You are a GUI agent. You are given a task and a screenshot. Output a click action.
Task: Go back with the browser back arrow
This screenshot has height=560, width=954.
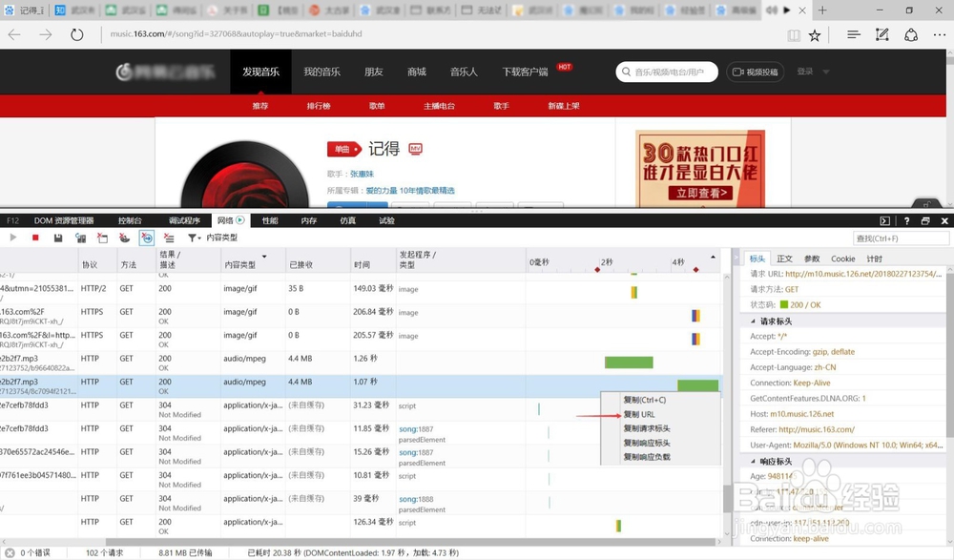coord(14,34)
